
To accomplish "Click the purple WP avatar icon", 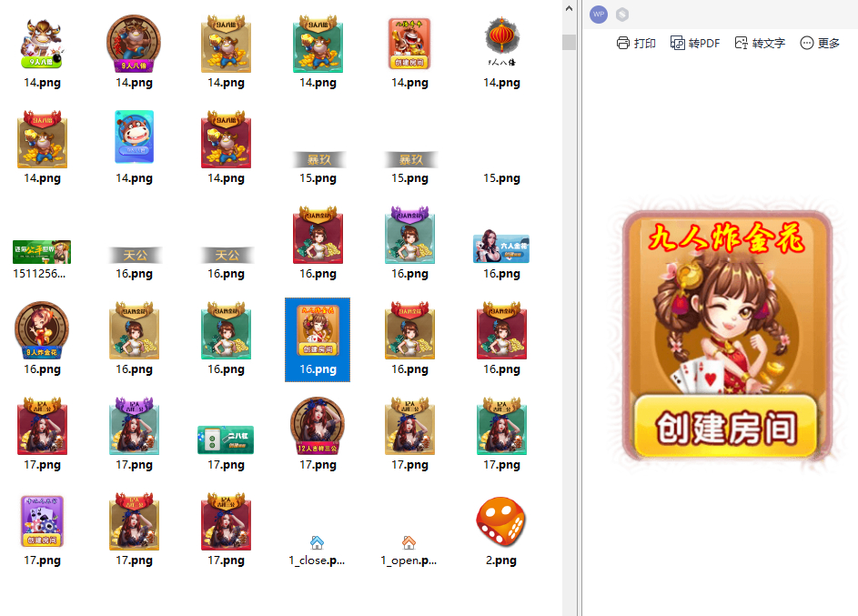I will click(x=599, y=15).
